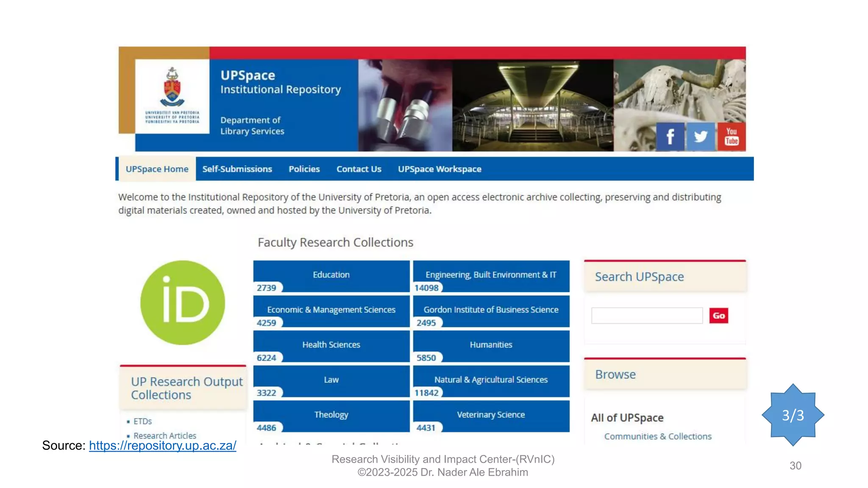Open the Self-Submissions menu item
This screenshot has height=488, width=868.
click(x=237, y=169)
